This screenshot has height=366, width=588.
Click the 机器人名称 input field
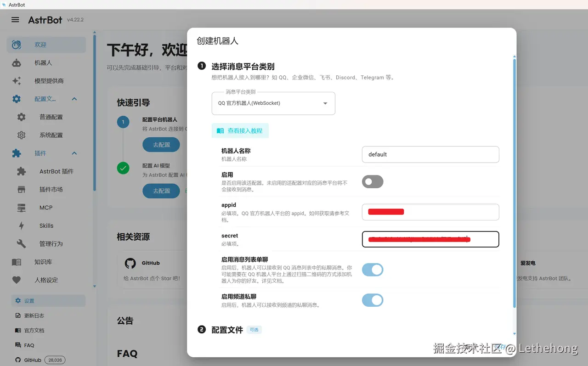(x=430, y=154)
